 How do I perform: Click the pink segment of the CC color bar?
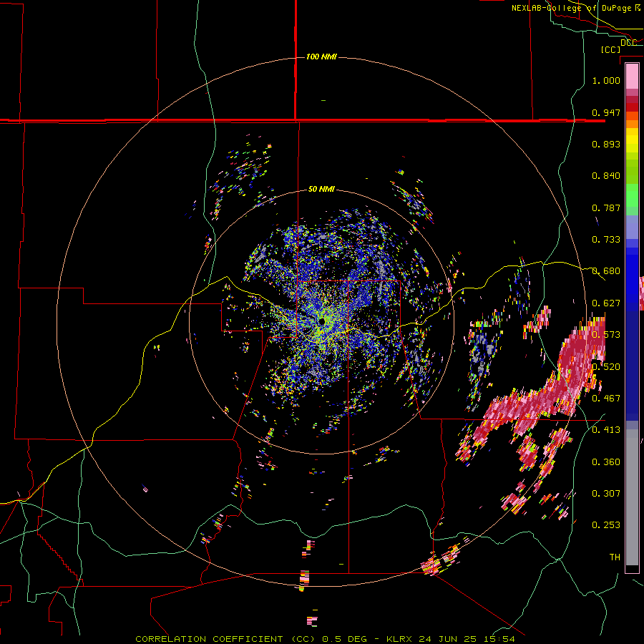632,77
